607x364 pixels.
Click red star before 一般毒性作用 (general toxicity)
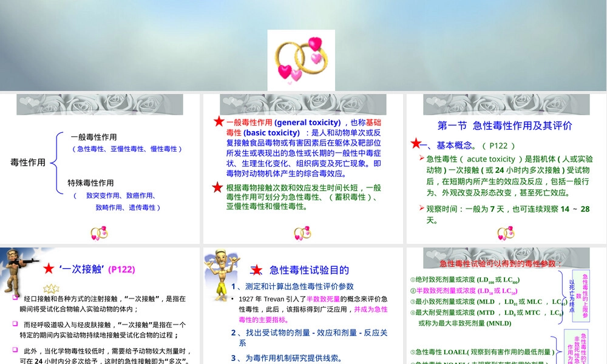pos(219,121)
